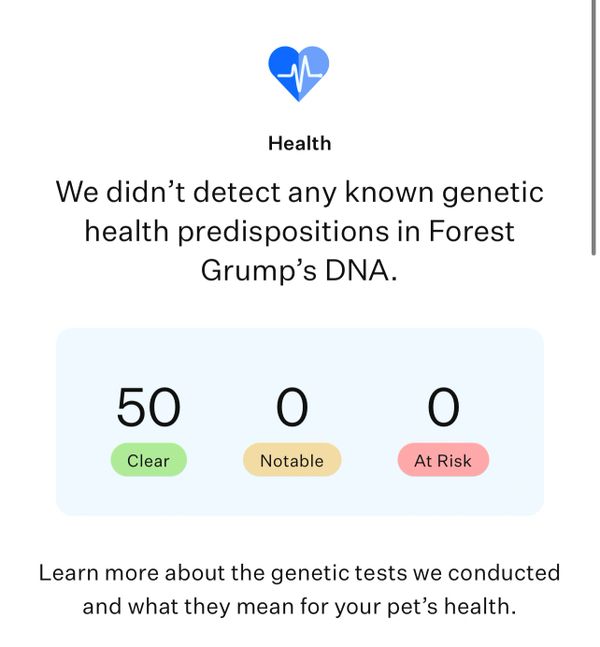The width and height of the screenshot is (600, 647).
Task: Tap the red At Risk badge
Action: click(x=443, y=460)
